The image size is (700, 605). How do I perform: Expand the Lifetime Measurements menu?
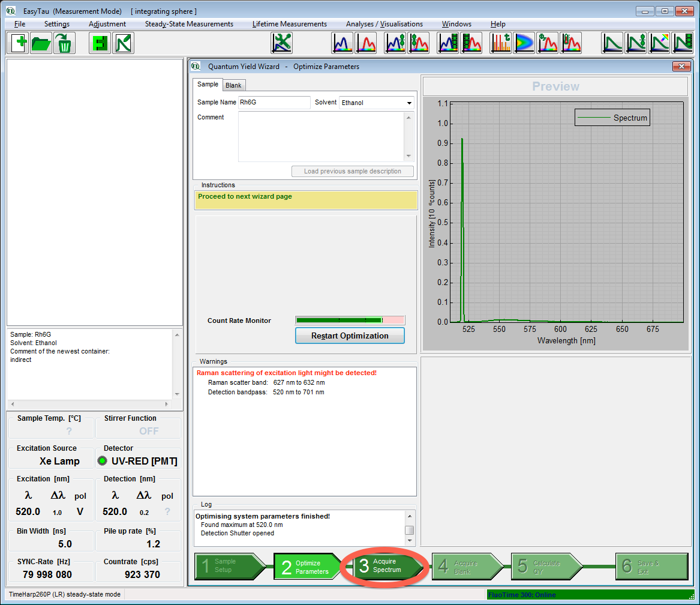(289, 24)
